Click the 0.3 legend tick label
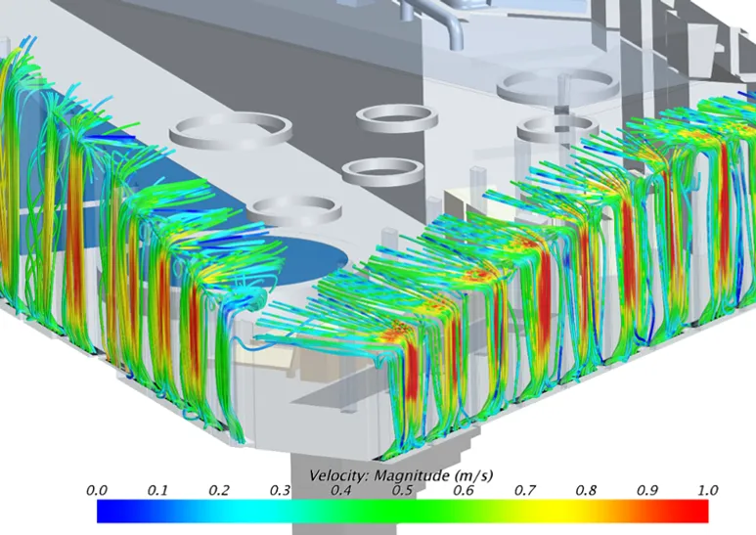The height and width of the screenshot is (535, 756). 280,490
